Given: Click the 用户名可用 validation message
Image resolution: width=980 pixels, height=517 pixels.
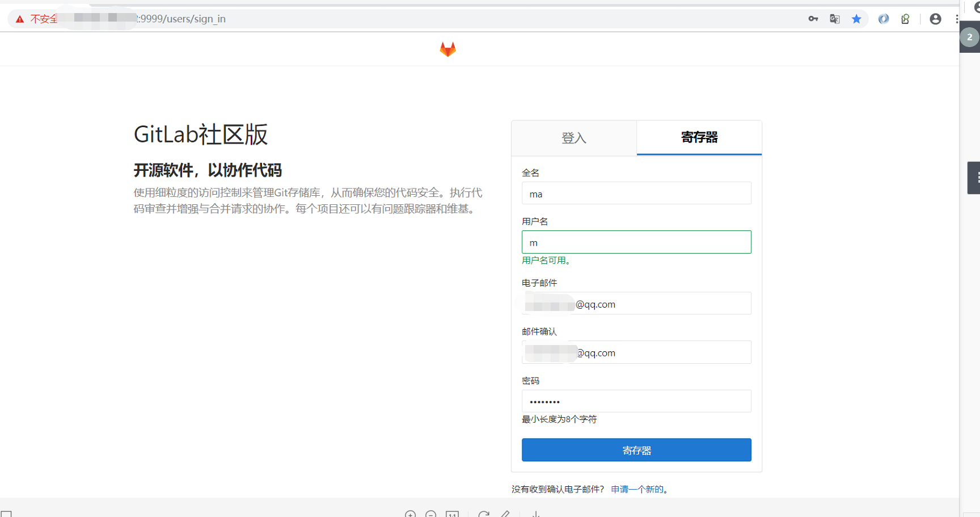Looking at the screenshot, I should coord(546,260).
